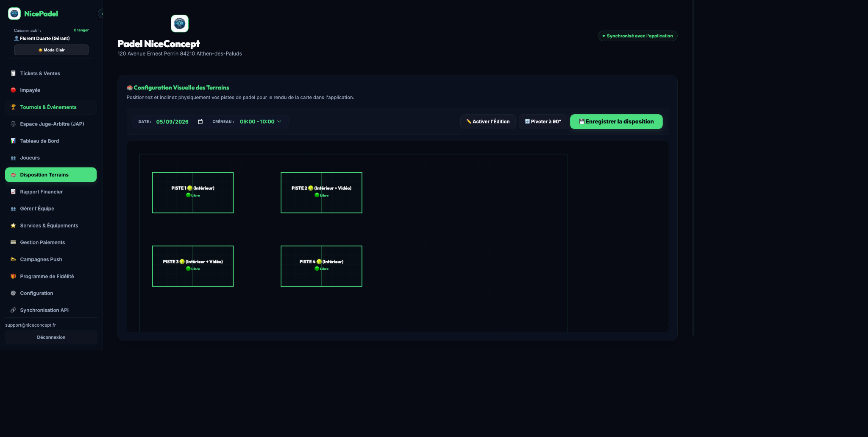Screen dimensions: 868x437
Task: Click the Florent Duarte (Gérant) cashier name
Action: click(45, 38)
